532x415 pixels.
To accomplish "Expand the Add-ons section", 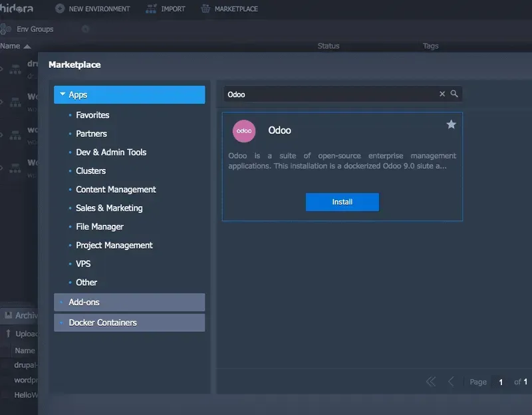I will pos(61,302).
